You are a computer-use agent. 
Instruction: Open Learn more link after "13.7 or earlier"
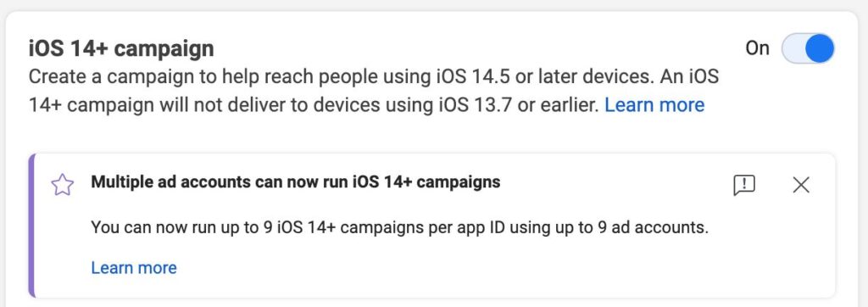[654, 104]
